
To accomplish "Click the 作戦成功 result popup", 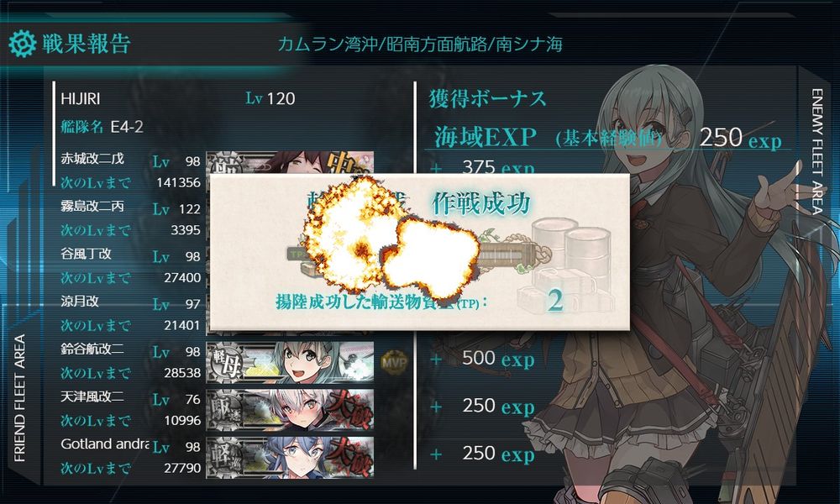I will [x=419, y=252].
